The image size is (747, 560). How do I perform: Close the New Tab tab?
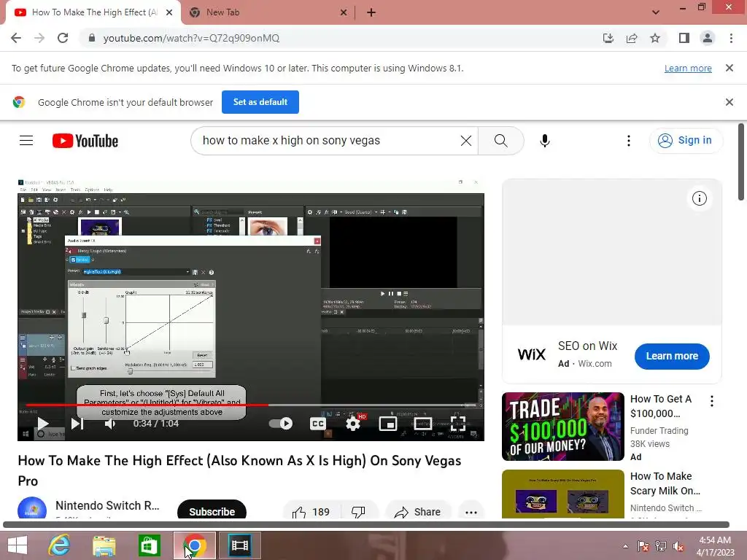(x=344, y=12)
